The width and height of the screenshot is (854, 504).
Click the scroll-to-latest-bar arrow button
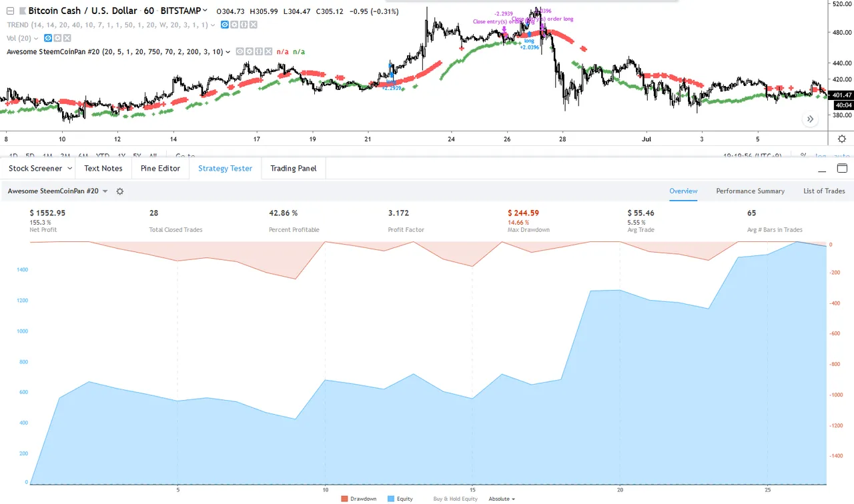point(810,119)
